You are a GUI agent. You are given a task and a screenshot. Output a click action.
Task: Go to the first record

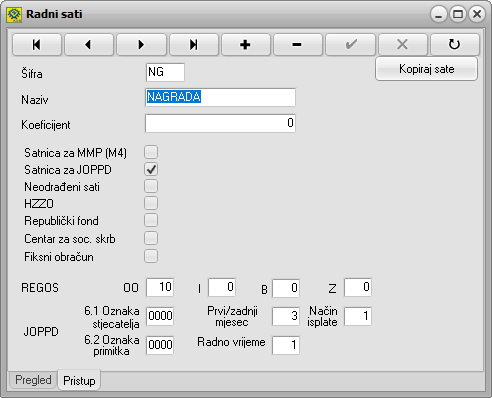[37, 44]
